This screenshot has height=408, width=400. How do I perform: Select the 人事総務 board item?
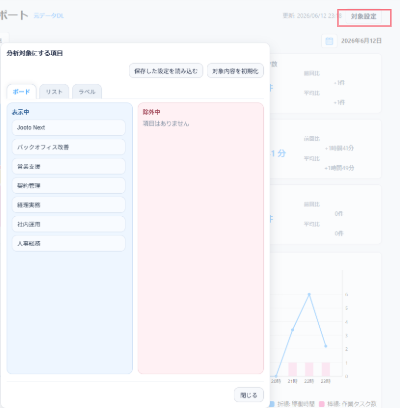[x=69, y=244]
